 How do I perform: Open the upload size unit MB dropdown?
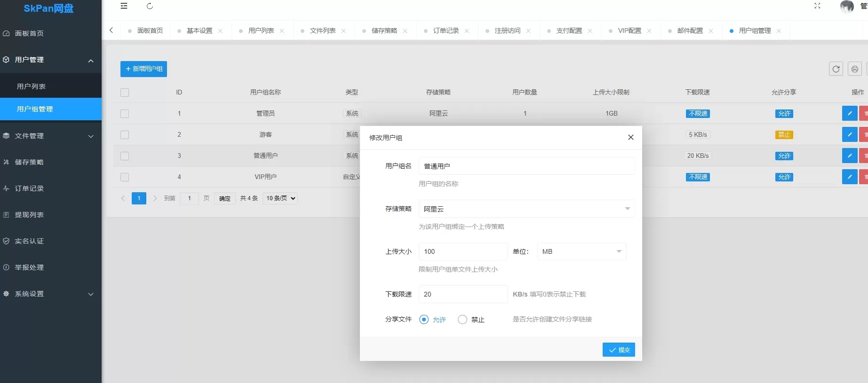pyautogui.click(x=581, y=251)
